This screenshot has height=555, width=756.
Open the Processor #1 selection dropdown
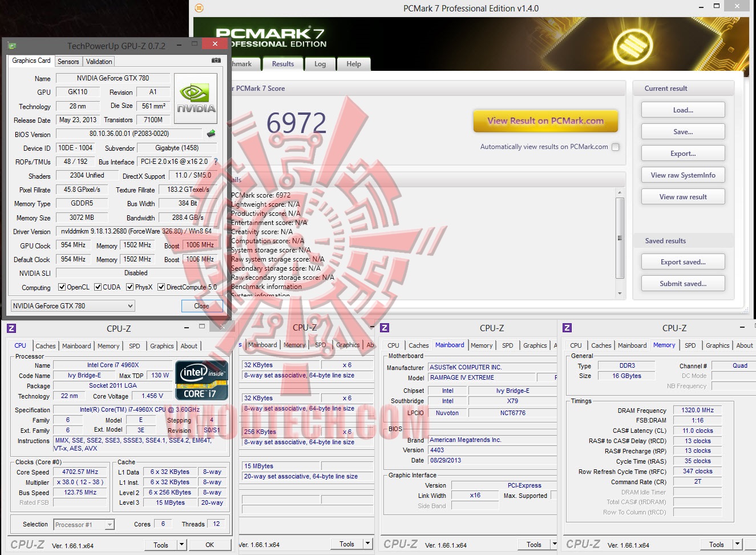pos(84,525)
